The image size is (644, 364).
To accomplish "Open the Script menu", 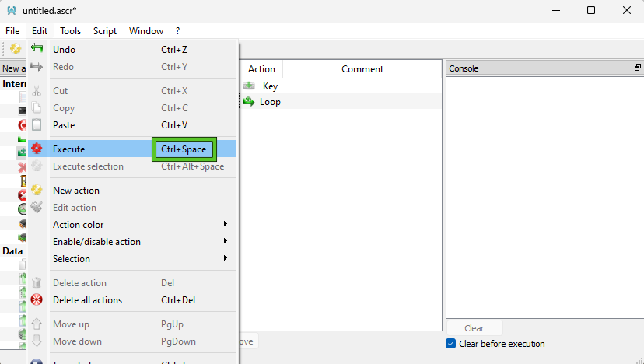I will click(x=105, y=31).
